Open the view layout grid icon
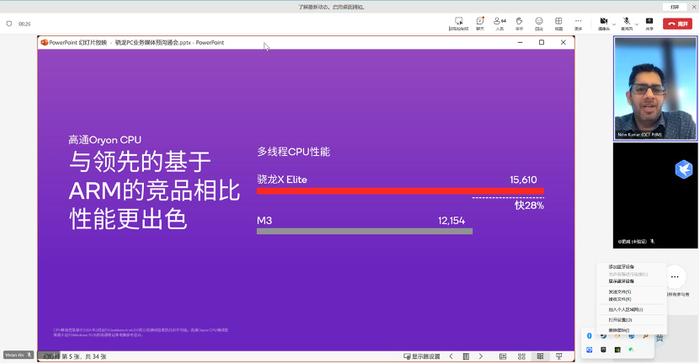Viewport: 700px width, 364px height. (558, 23)
